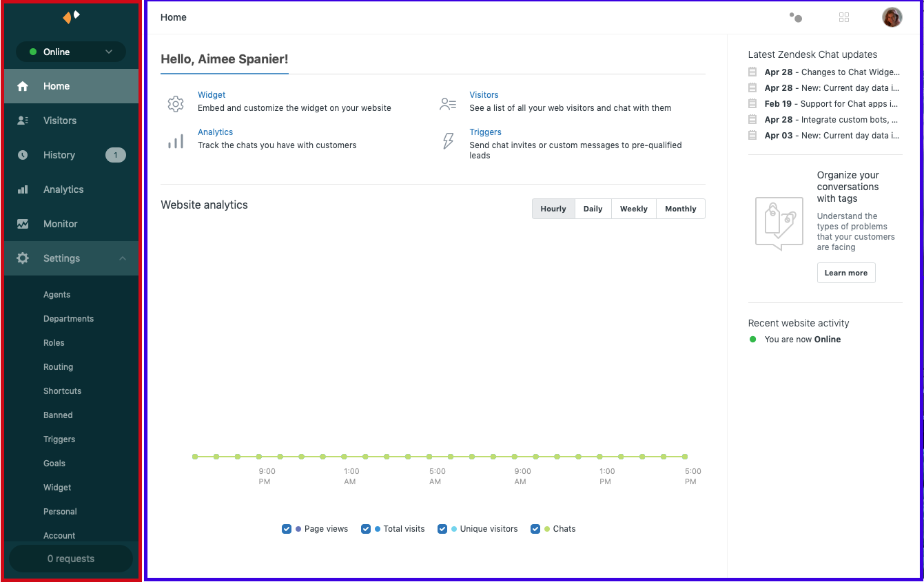Screen dimensions: 924x582
Task: Uncheck the Page views checkbox
Action: tap(287, 529)
